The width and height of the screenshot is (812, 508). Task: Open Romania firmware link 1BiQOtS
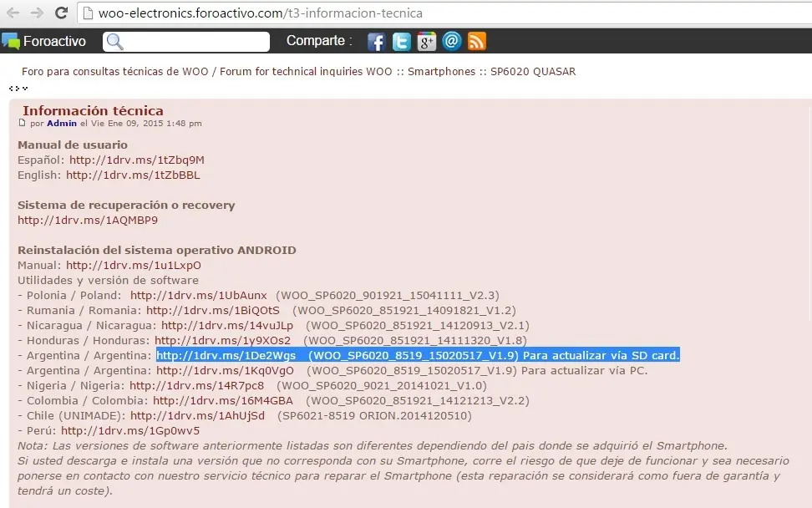pos(213,310)
